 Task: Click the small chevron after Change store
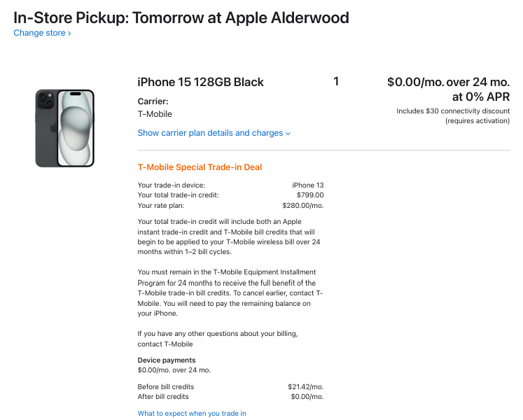pyautogui.click(x=69, y=34)
